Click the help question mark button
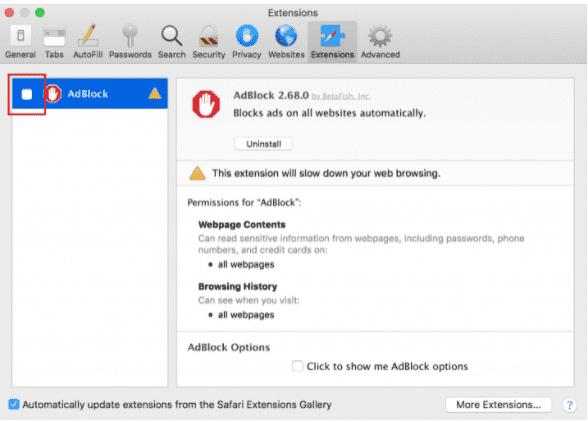Screen dimensions: 588x422 pos(569,405)
